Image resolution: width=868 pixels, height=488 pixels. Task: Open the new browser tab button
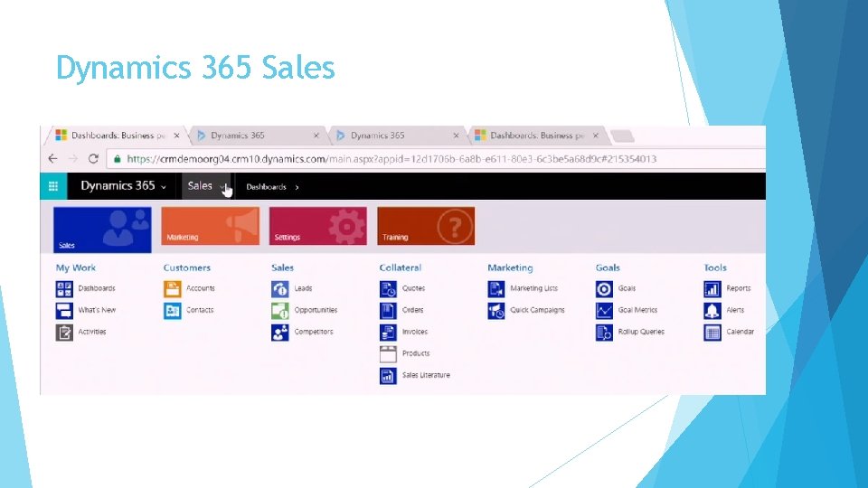622,136
